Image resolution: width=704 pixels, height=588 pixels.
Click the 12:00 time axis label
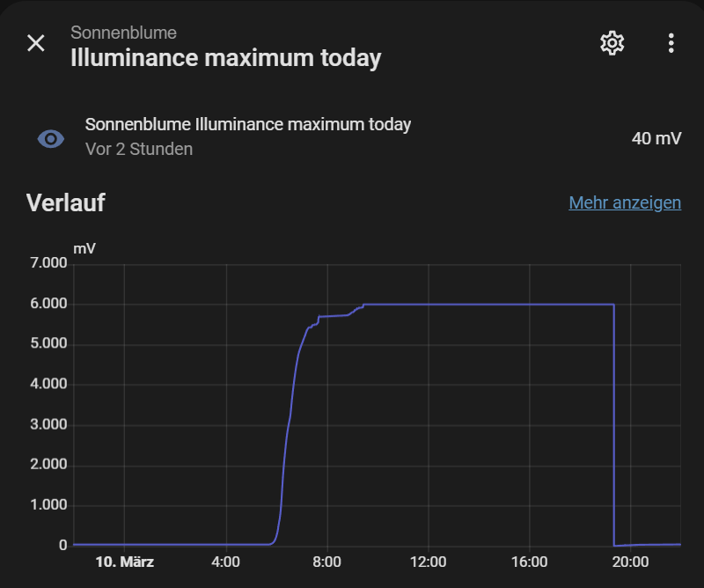click(428, 562)
